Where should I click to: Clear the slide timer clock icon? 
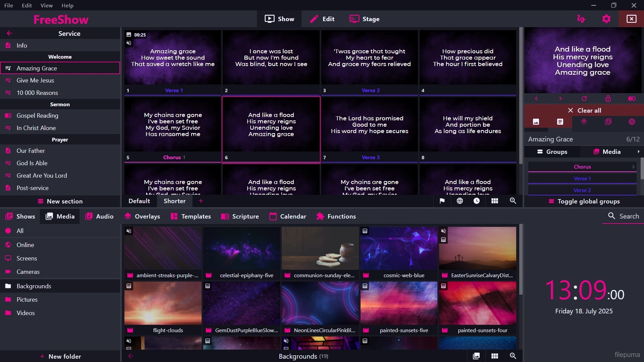pos(632,122)
